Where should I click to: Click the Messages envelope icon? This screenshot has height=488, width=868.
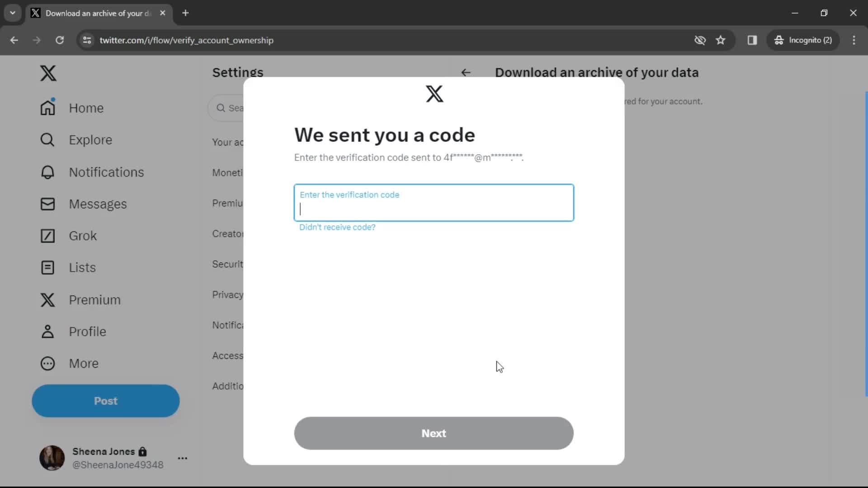(47, 204)
